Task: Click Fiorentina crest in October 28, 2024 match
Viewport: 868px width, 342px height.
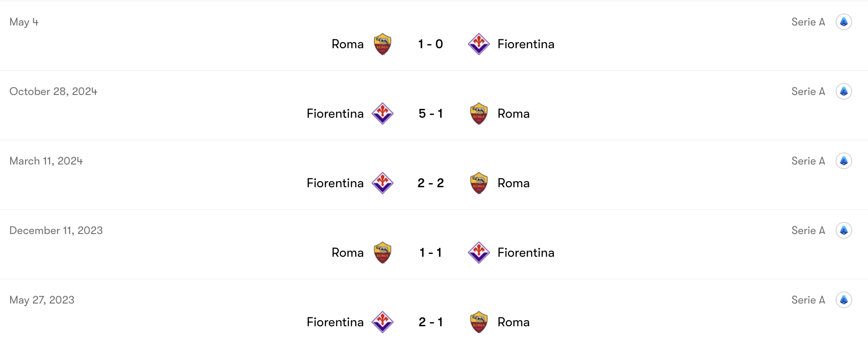Action: (x=383, y=114)
